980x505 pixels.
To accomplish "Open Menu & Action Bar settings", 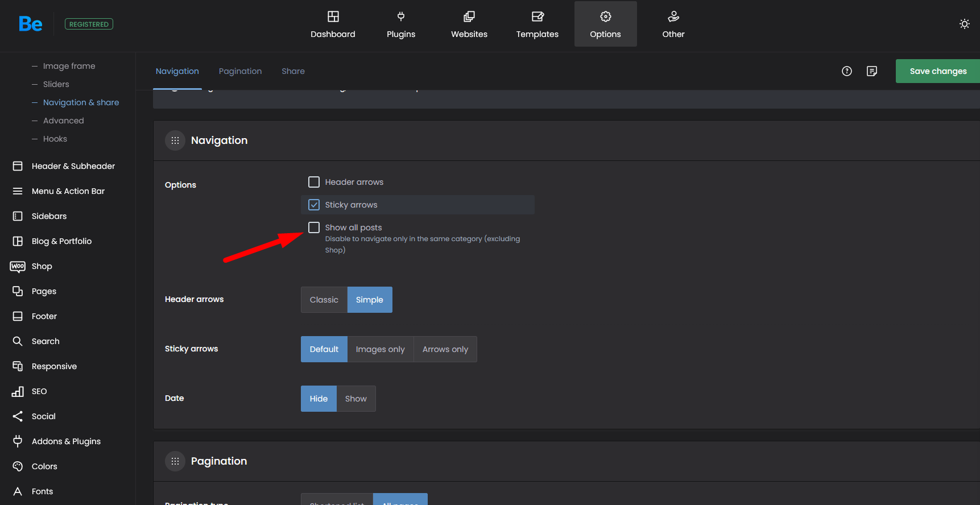I will tap(68, 191).
